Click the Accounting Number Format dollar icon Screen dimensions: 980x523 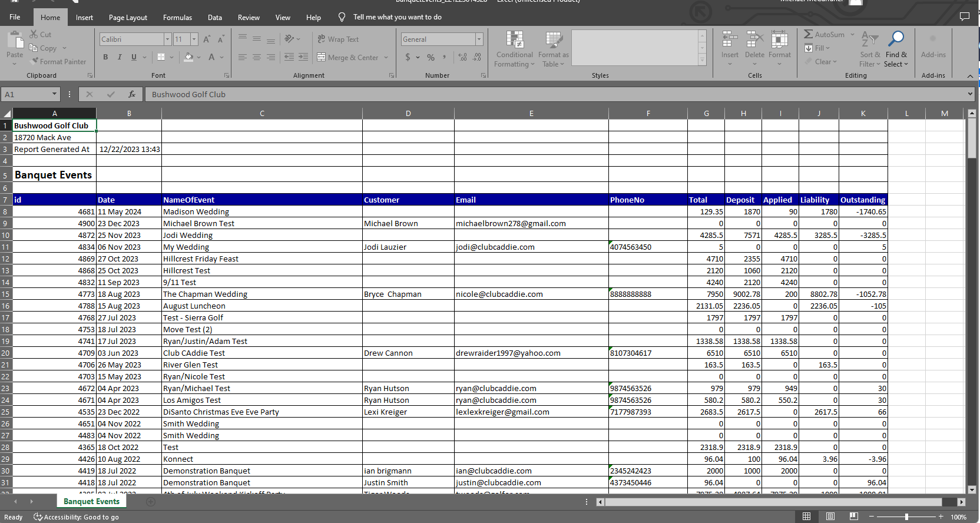point(408,57)
